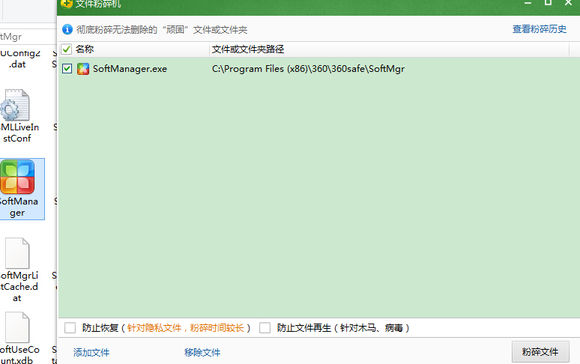Open 查看粉碎历史 link

[539, 29]
